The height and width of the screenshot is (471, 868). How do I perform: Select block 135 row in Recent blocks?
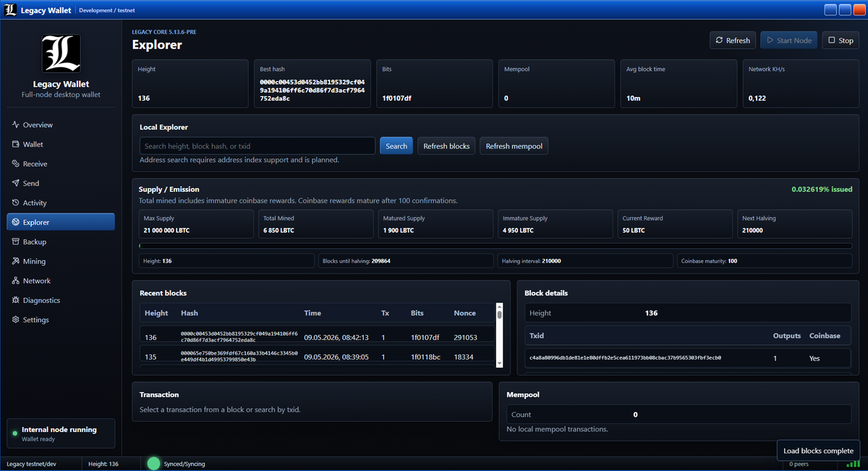(x=318, y=356)
